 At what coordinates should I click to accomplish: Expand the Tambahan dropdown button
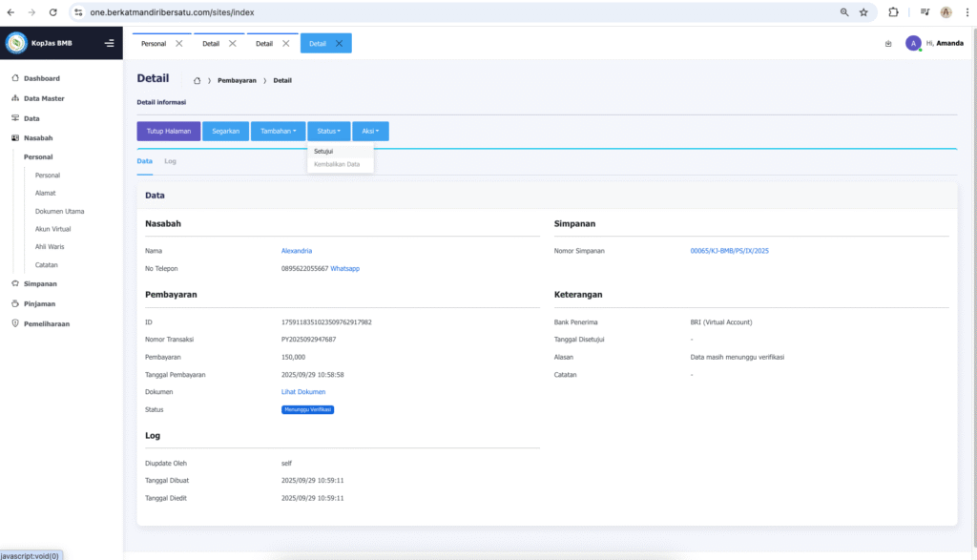tap(278, 131)
